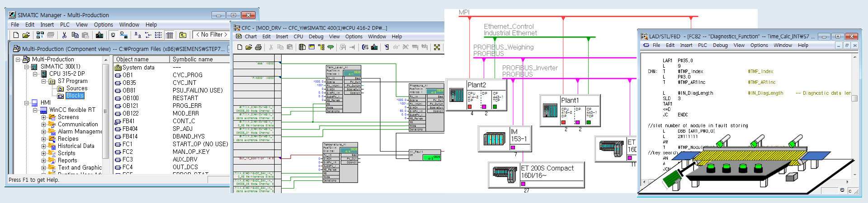Expand the Recipes folder in the tree
This screenshot has width=868, height=203.
pos(43,139)
